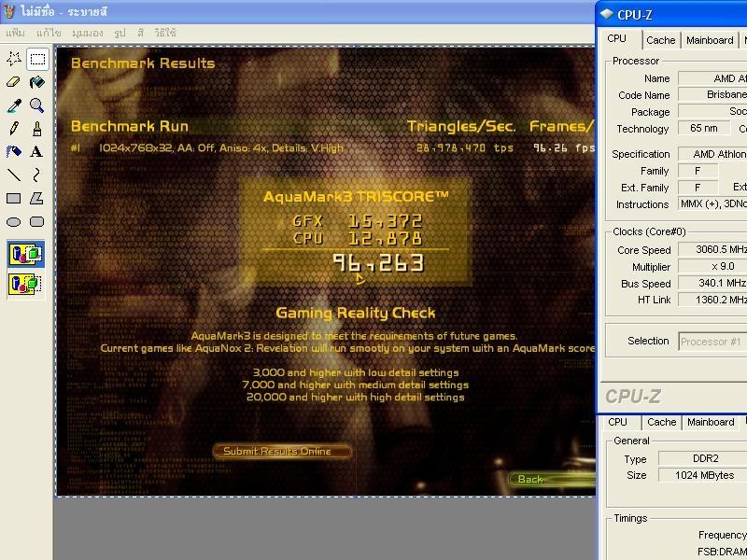The height and width of the screenshot is (560, 747).
Task: Open the แก้ไข (Edit) menu
Action: coord(49,33)
